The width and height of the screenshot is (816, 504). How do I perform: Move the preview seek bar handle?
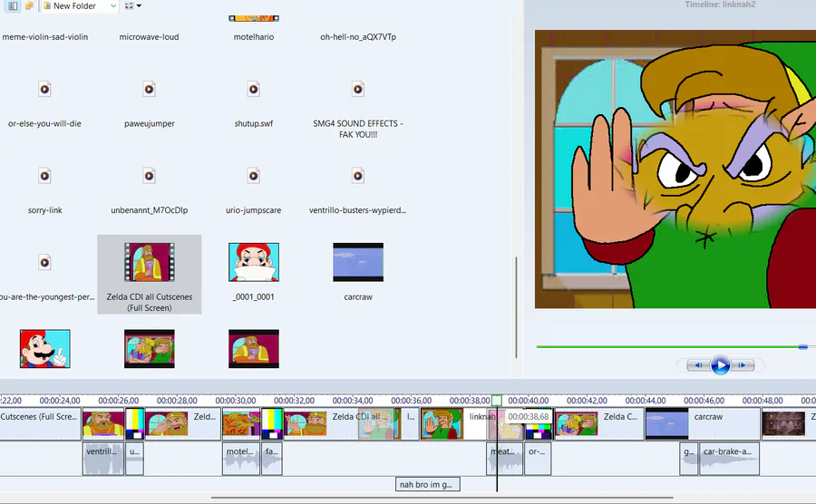tap(803, 346)
